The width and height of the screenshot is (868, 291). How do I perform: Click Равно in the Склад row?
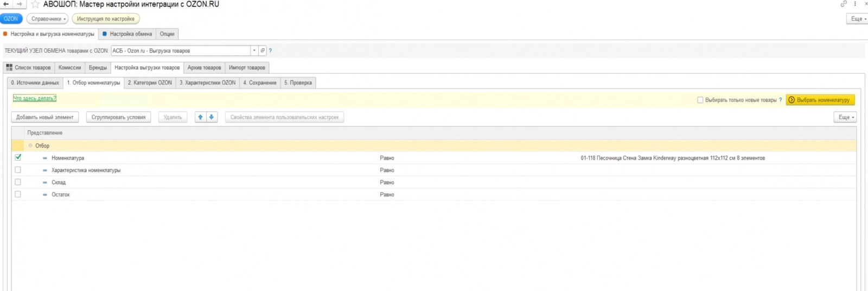point(387,182)
